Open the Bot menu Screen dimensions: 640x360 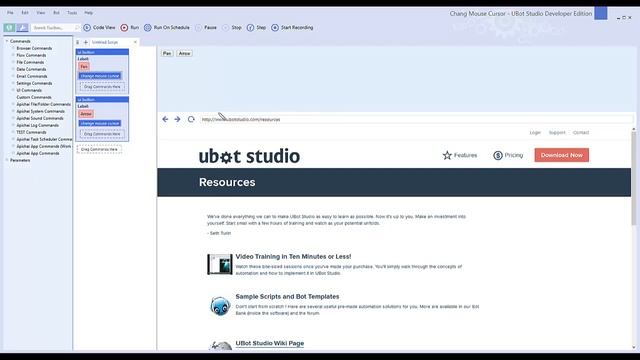tap(56, 13)
